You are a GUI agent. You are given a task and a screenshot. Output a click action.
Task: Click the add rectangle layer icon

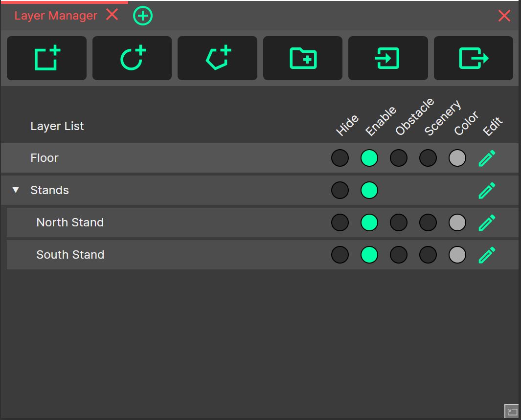(x=47, y=58)
